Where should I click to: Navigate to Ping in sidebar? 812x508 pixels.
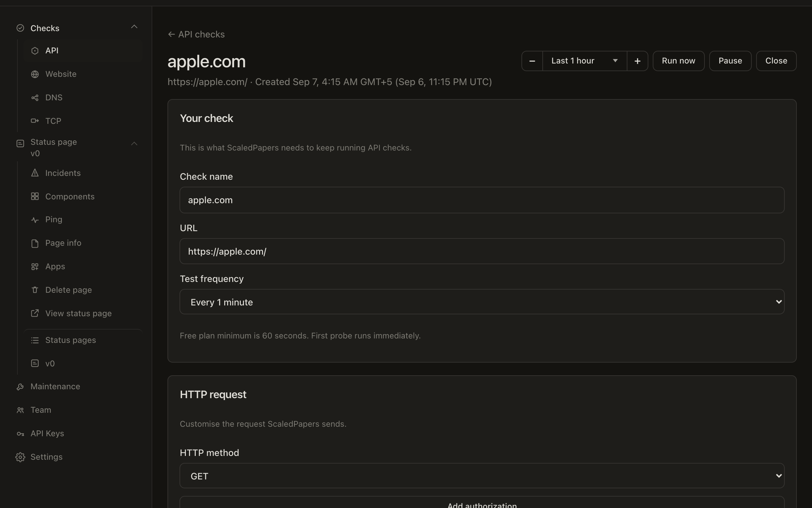click(83, 220)
